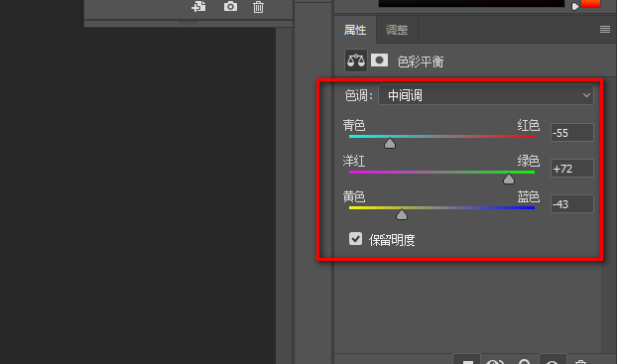The height and width of the screenshot is (364, 617).
Task: Click the 蓝色 label
Action: click(528, 196)
